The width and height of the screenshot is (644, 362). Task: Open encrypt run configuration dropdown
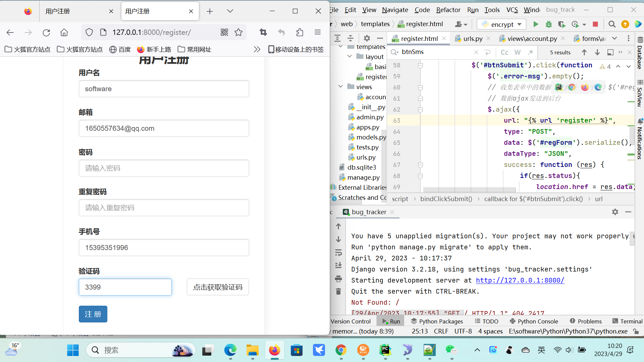click(502, 24)
